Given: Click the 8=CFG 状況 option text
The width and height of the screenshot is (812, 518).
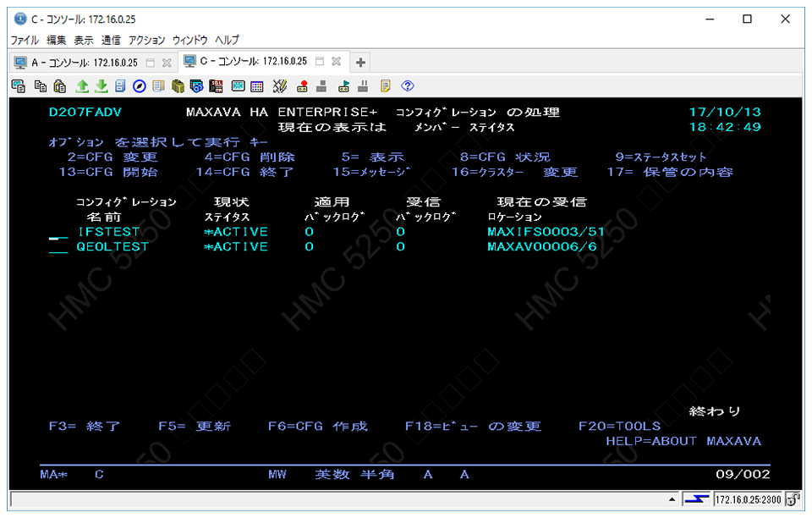Looking at the screenshot, I should click(506, 157).
